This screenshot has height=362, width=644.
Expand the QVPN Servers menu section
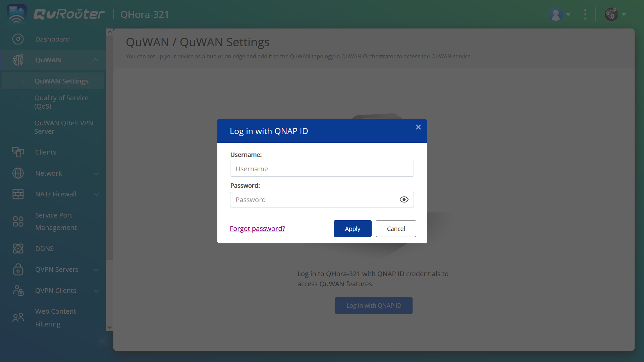96,270
